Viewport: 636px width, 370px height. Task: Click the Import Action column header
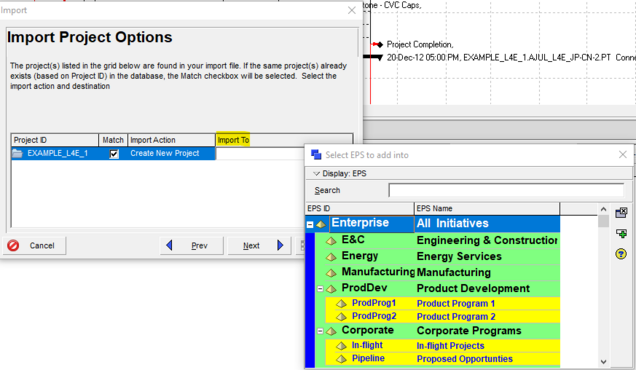[x=171, y=140]
